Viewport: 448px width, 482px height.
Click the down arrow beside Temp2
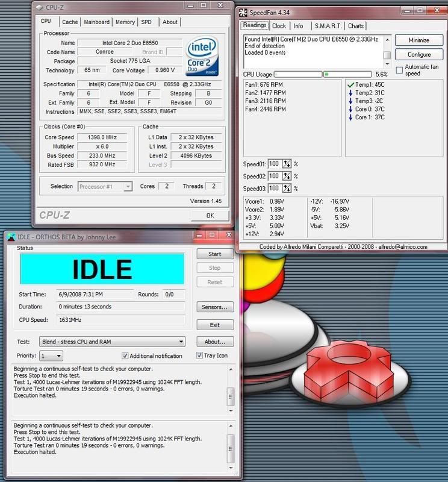[350, 93]
